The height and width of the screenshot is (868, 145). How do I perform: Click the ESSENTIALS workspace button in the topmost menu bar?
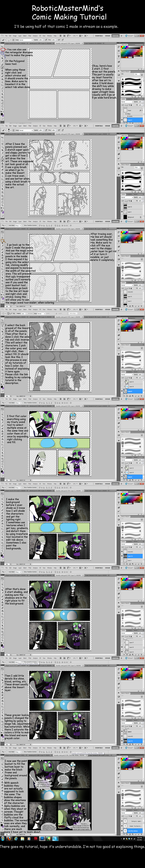99,36
